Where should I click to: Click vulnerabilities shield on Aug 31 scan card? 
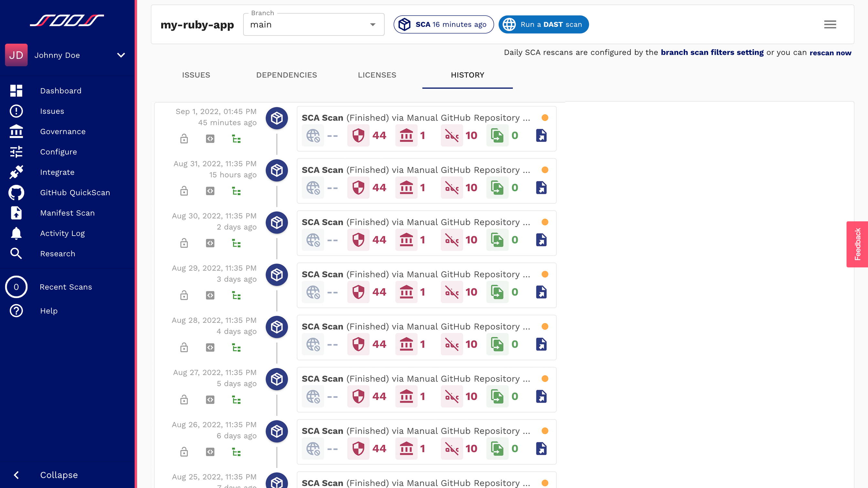pos(358,188)
